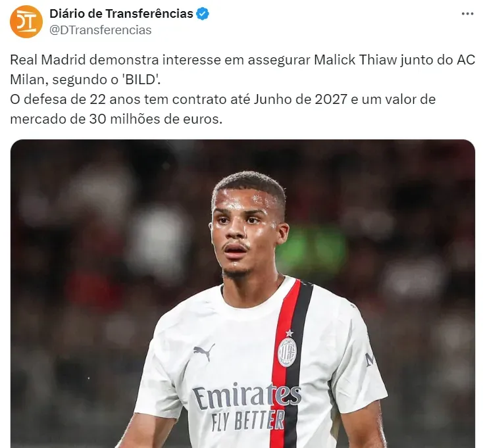
Task: Open the orange DT profile avatar
Action: coord(26,22)
